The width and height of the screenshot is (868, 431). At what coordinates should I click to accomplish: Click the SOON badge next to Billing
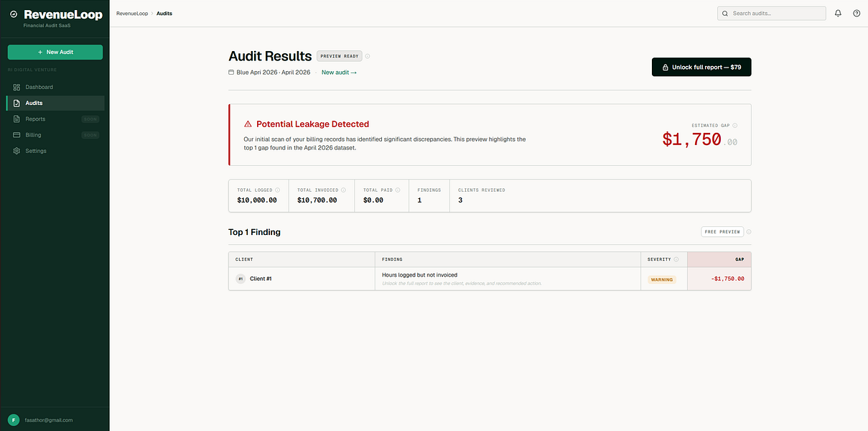tap(90, 135)
